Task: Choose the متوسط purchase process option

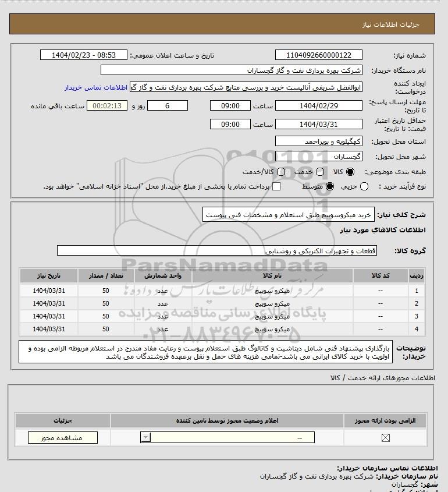Action: 330,186
